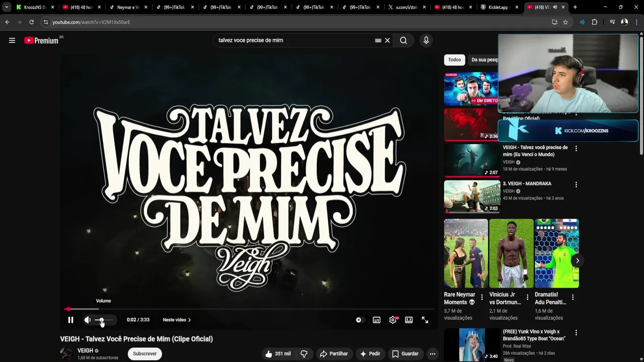Switch to the Kicklet.app browser tab
Image resolution: width=644 pixels, height=362 pixels.
coord(500,8)
